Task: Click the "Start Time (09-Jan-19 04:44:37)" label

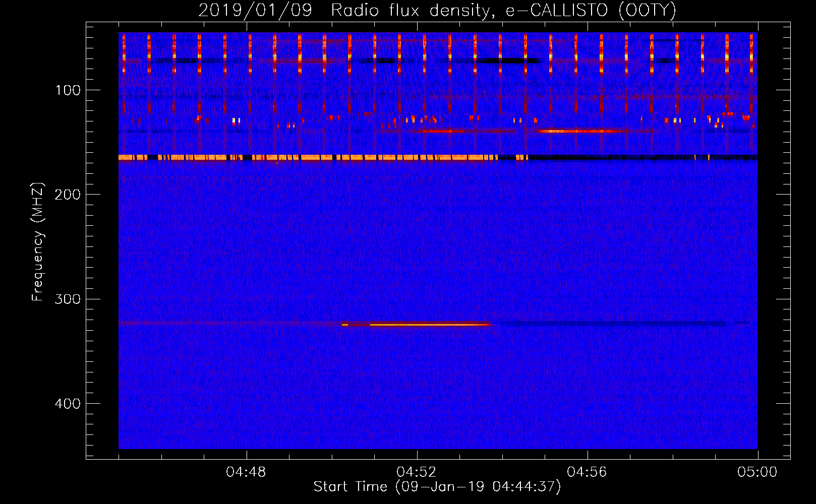Action: click(437, 487)
